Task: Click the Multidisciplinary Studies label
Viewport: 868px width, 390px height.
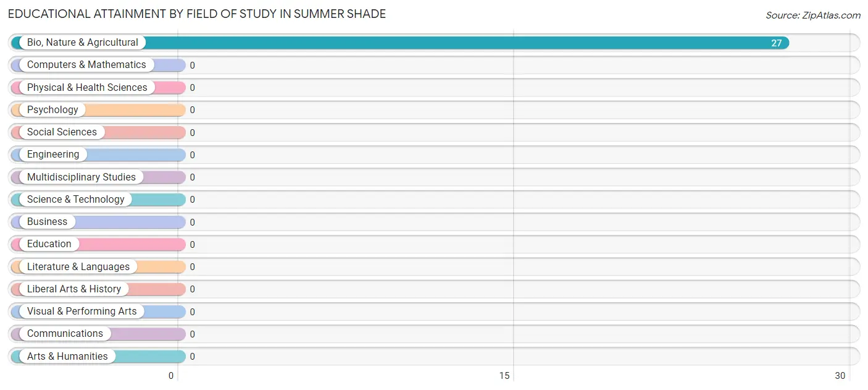Action: point(81,177)
